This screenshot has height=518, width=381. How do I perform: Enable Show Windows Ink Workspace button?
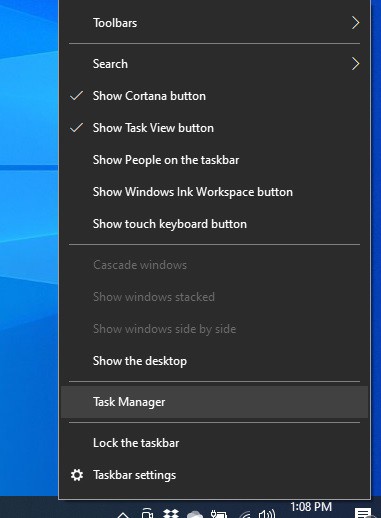tap(214, 192)
